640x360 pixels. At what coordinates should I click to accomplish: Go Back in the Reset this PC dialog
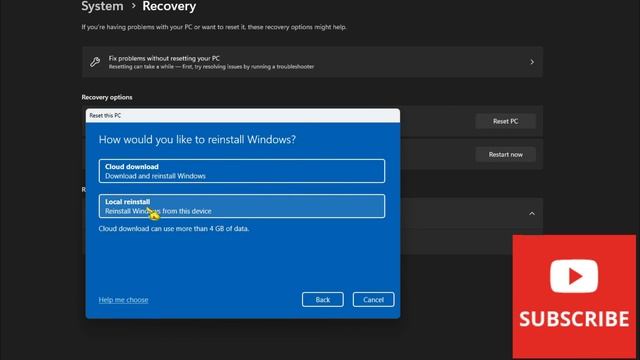pos(322,300)
